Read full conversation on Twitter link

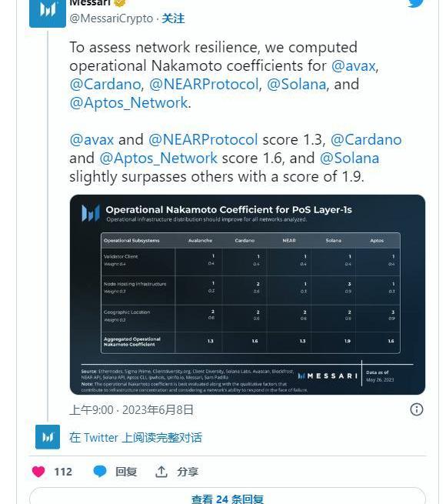pyautogui.click(x=135, y=438)
